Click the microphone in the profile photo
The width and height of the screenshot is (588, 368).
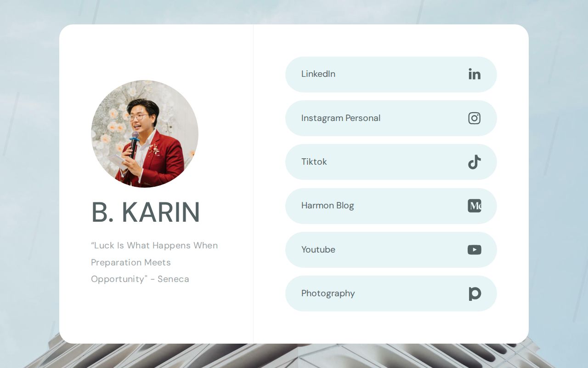(x=134, y=140)
